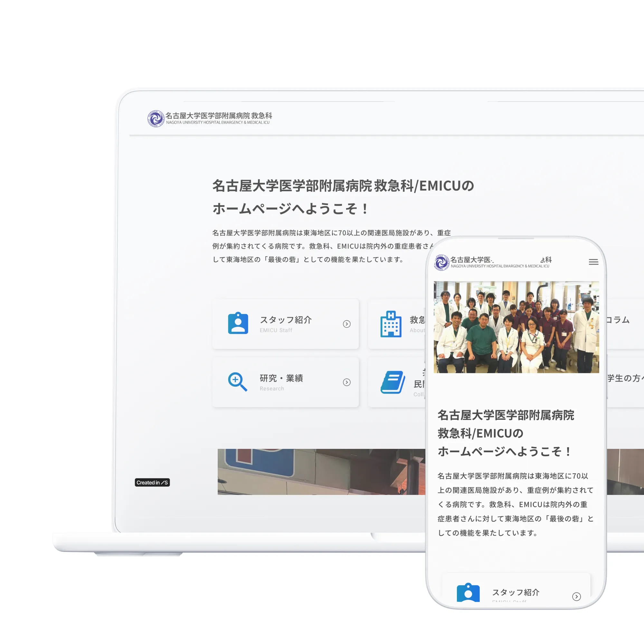Open the コラム menu card
Image resolution: width=644 pixels, height=644 pixels.
[x=618, y=320]
